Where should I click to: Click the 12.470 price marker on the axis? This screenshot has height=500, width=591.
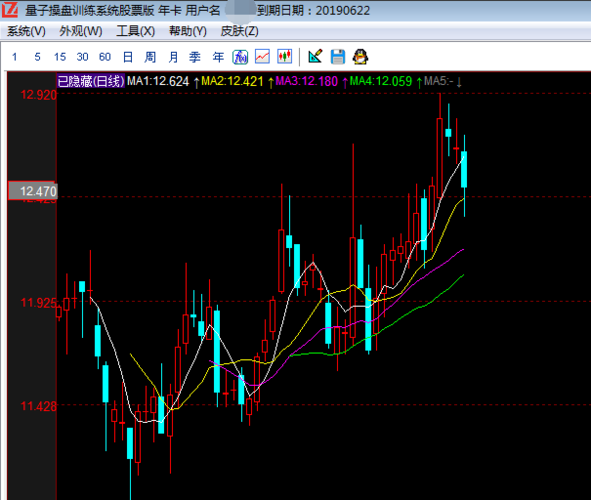33,191
